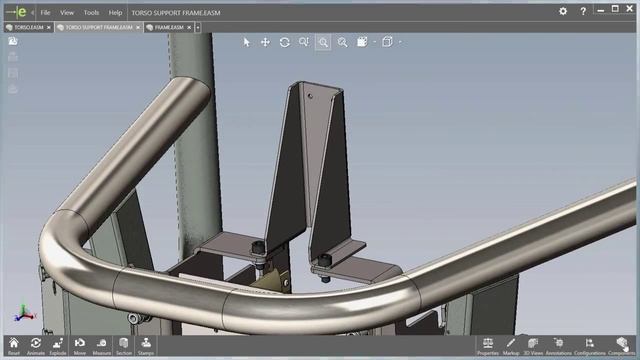Click the question mark help icon
Screen dimensions: 640x360
(583, 11)
